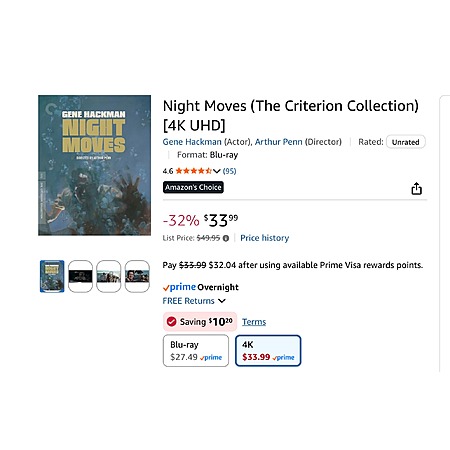Click the red savings checkmark badge
The height and width of the screenshot is (450, 450).
coord(171,322)
